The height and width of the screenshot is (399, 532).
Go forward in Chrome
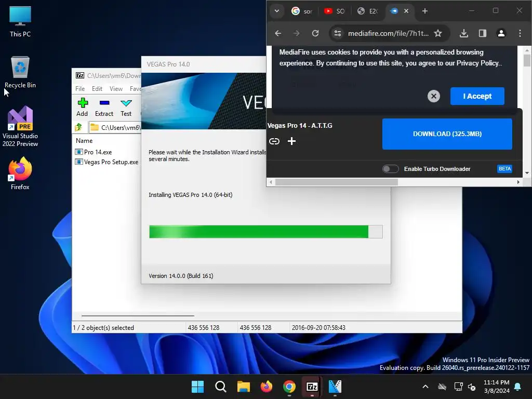click(x=297, y=33)
